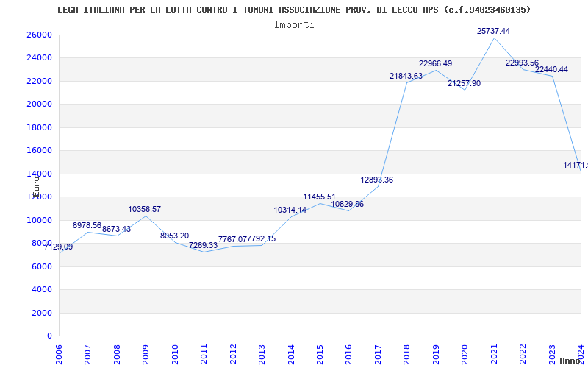Viewport: 588px width, 368px height.
Task: Click the 25737.44 peak data label
Action: click(493, 31)
